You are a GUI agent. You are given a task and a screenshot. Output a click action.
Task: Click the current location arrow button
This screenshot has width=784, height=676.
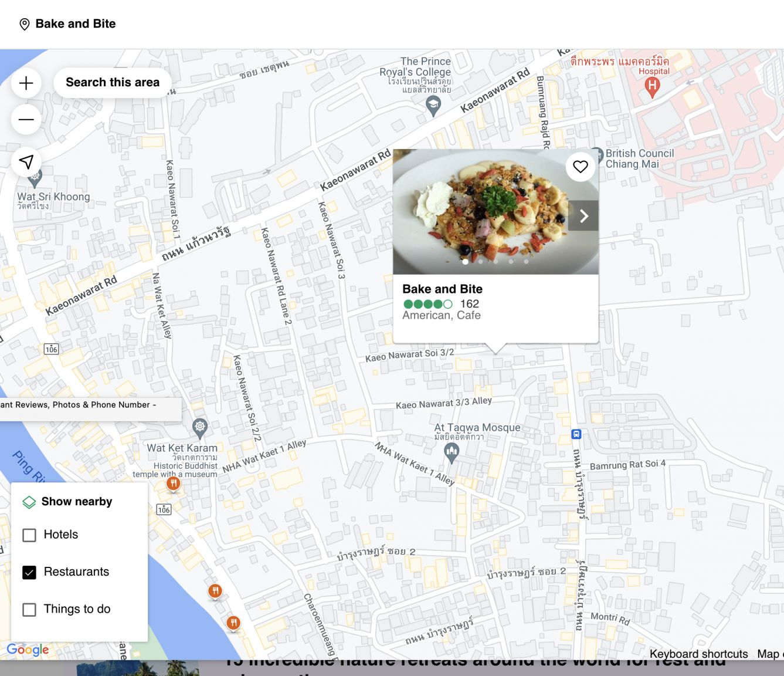26,162
